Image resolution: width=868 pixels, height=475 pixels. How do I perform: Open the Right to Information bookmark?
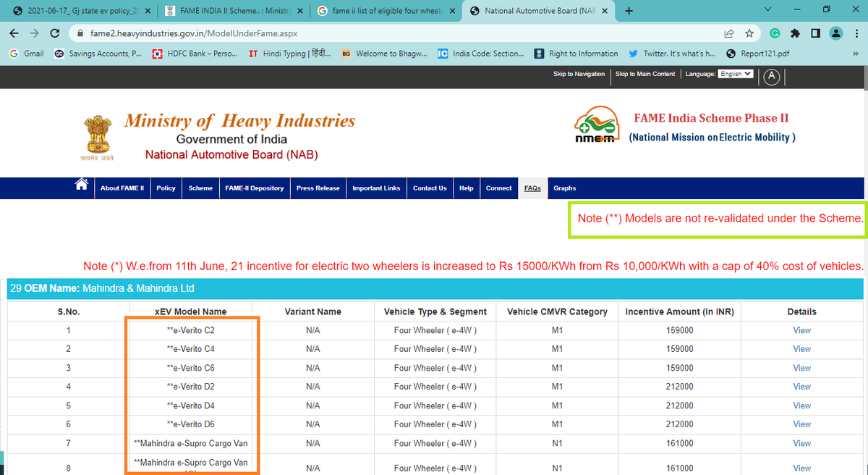(x=576, y=54)
